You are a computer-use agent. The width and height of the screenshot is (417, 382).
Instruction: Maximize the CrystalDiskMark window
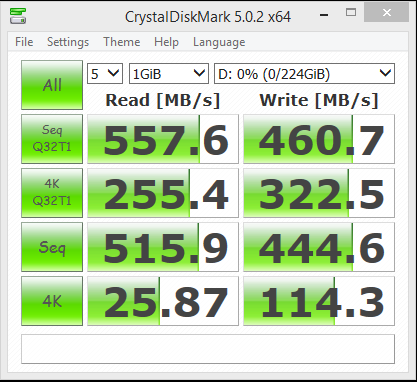351,13
